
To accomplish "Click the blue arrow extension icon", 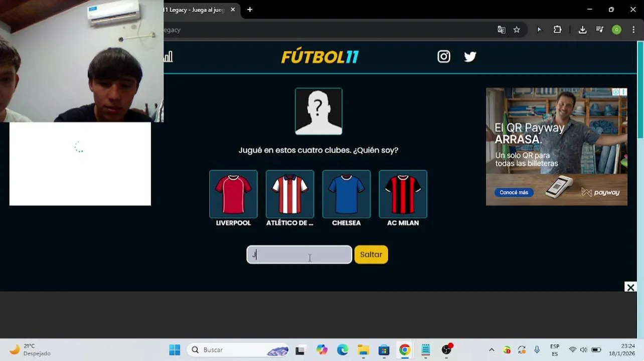I will click(539, 30).
